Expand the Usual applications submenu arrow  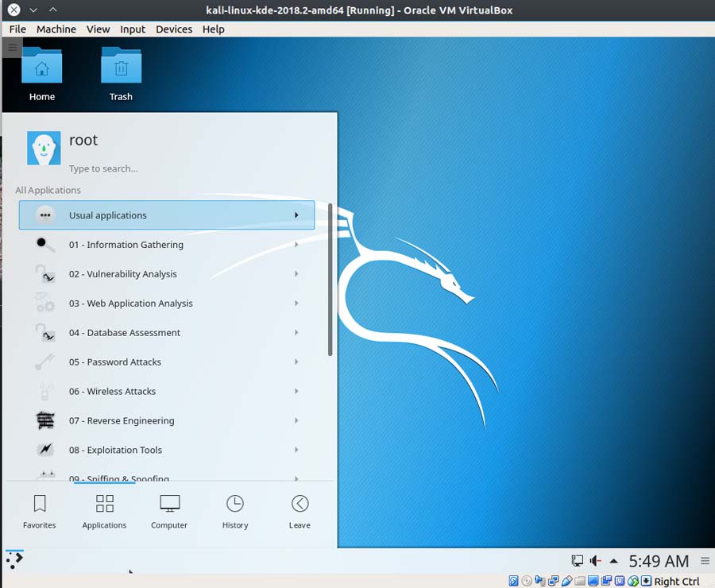(x=296, y=215)
